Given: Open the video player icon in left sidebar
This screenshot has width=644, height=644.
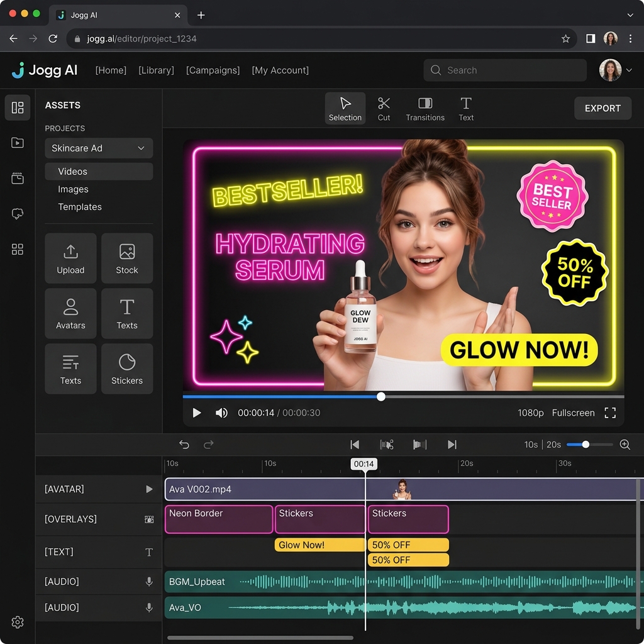Looking at the screenshot, I should [17, 143].
